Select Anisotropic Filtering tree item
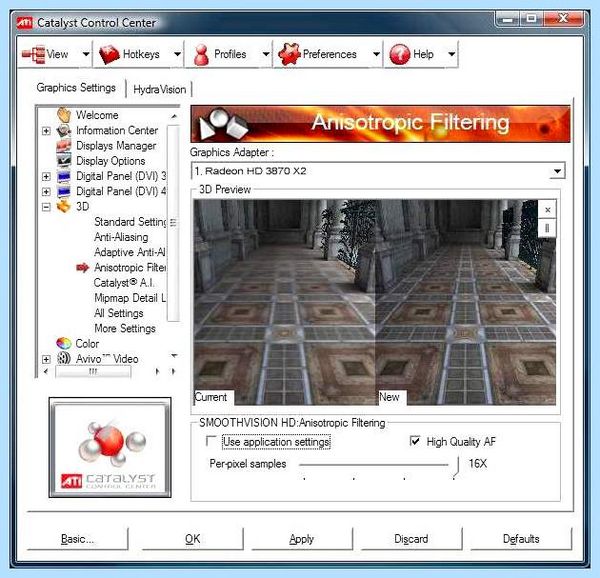The height and width of the screenshot is (578, 600). 130,267
